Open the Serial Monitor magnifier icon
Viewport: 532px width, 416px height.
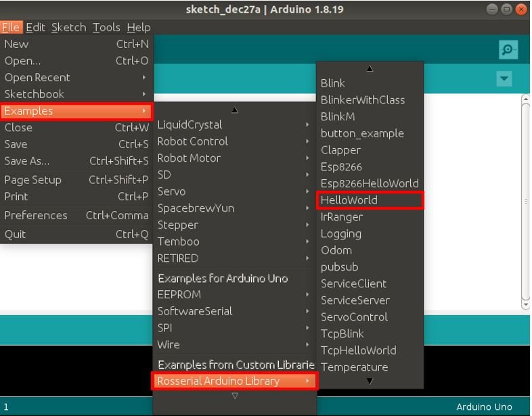(508, 50)
